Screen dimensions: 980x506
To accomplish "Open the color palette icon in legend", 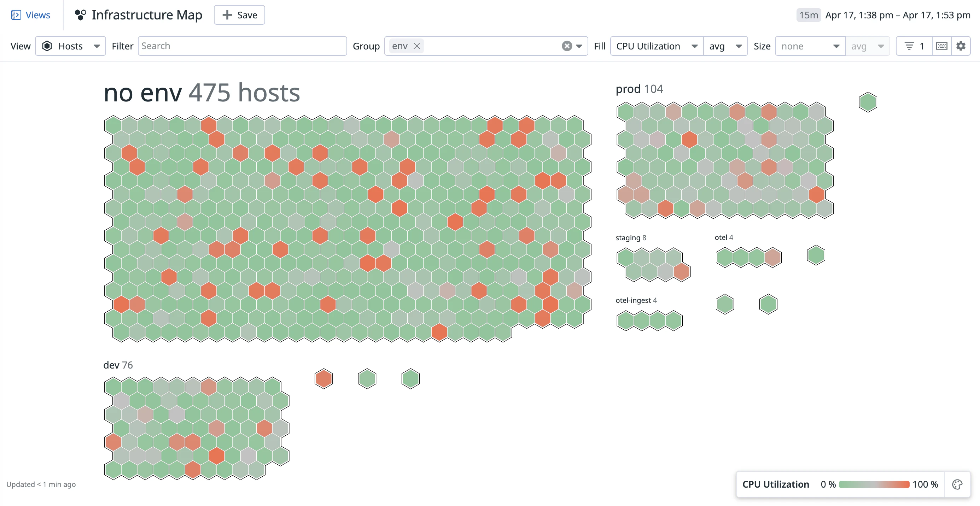I will tap(957, 484).
